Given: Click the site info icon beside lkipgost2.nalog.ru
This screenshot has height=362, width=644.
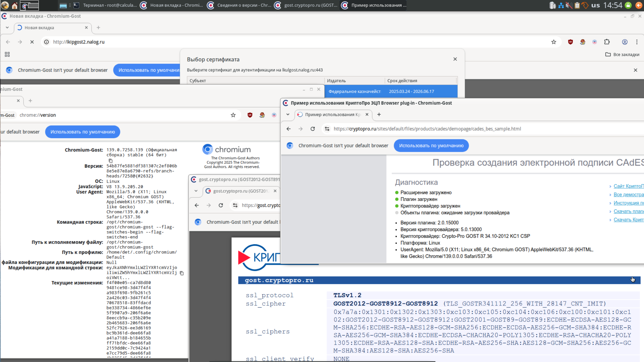Looking at the screenshot, I should tap(46, 42).
